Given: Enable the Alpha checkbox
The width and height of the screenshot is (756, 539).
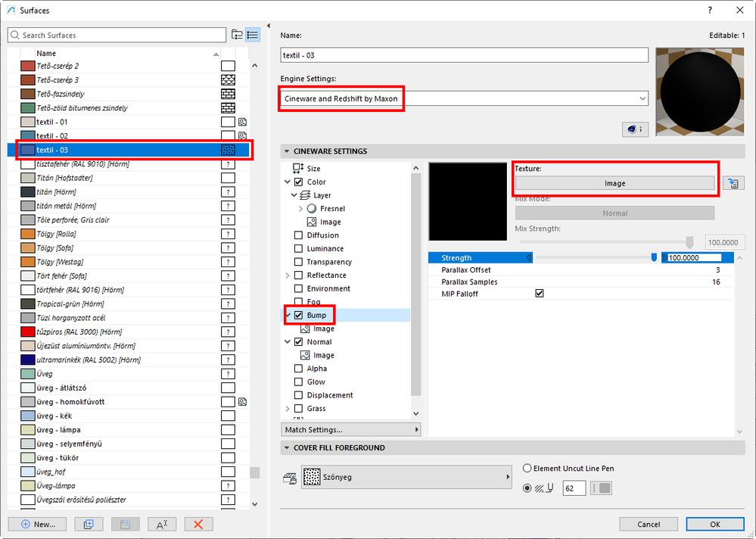Looking at the screenshot, I should tap(298, 369).
